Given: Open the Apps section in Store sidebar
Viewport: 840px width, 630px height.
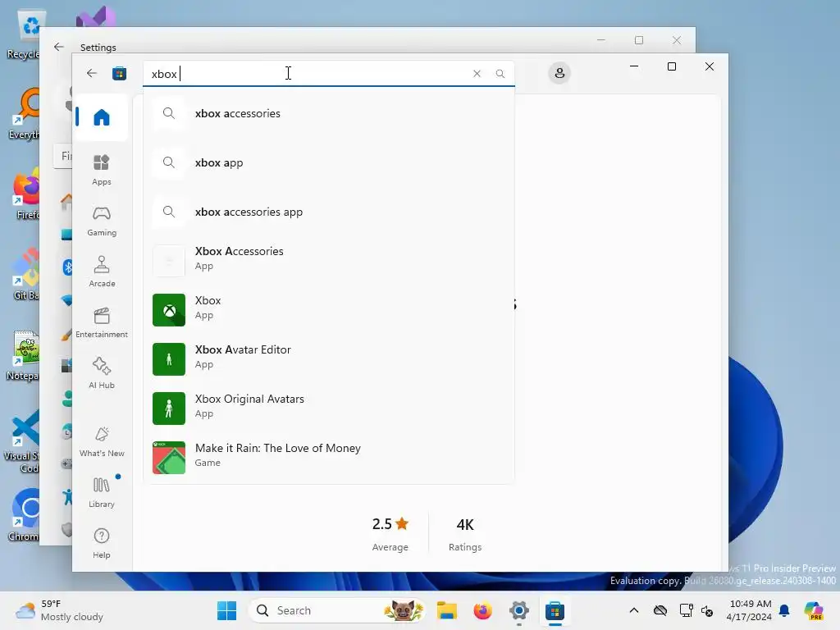Looking at the screenshot, I should (101, 170).
